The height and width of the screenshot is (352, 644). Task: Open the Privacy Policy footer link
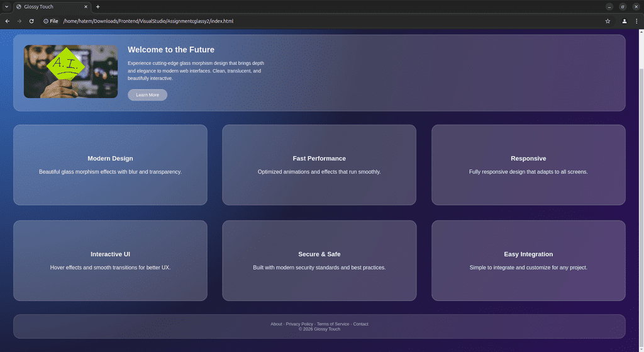pos(299,324)
